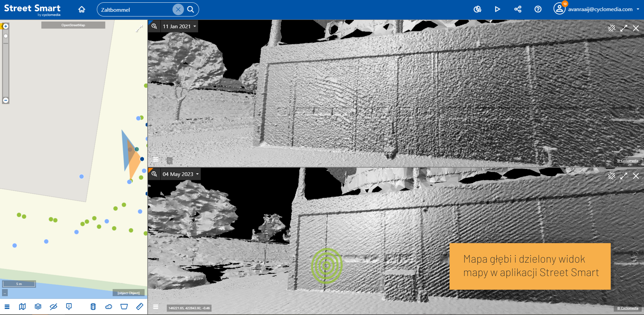Expand the 11 Jan 2021 date dropdown
The height and width of the screenshot is (315, 644).
point(179,26)
